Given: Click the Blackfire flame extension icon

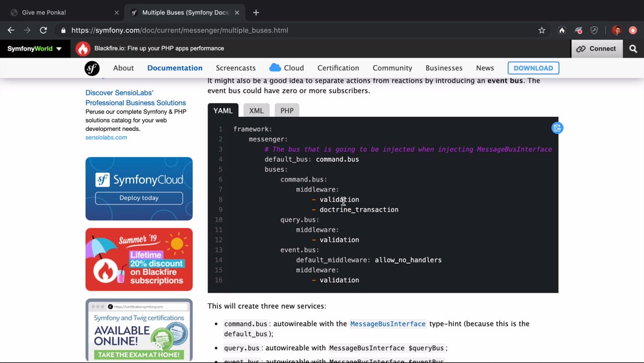Looking at the screenshot, I should pos(561,30).
